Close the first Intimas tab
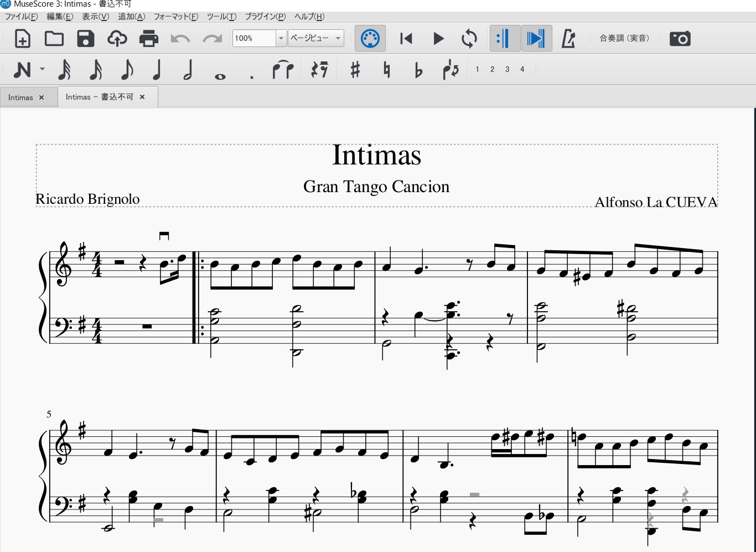 (42, 97)
